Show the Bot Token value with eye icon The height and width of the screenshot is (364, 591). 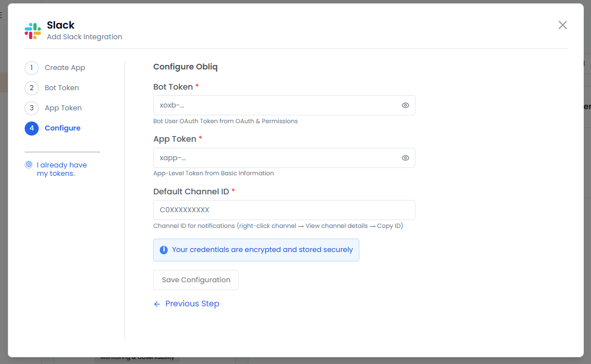[x=405, y=105]
